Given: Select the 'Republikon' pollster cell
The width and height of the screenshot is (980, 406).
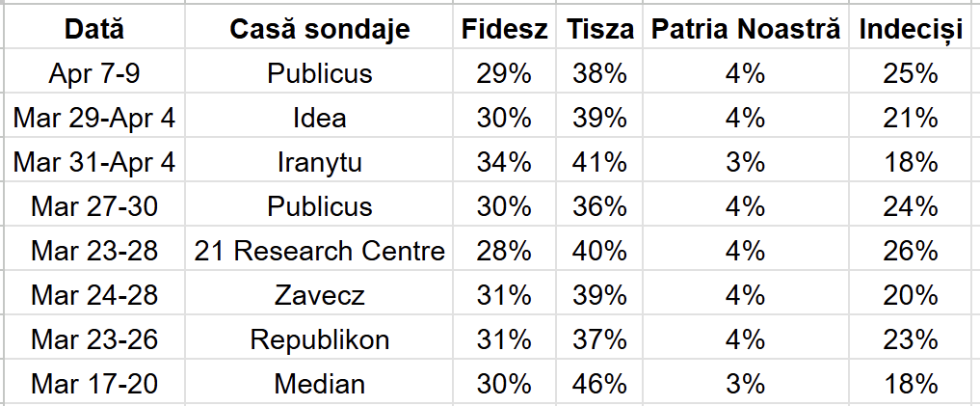Looking at the screenshot, I should pos(319,339).
